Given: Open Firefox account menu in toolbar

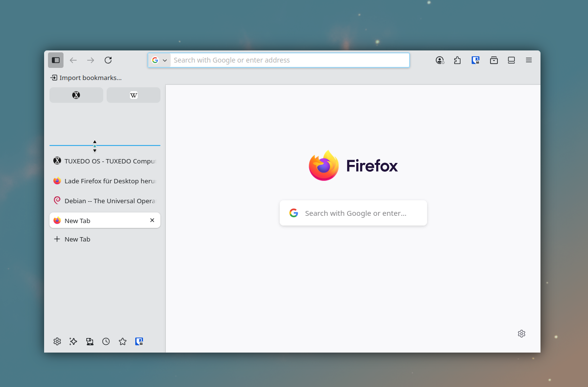Looking at the screenshot, I should point(440,60).
